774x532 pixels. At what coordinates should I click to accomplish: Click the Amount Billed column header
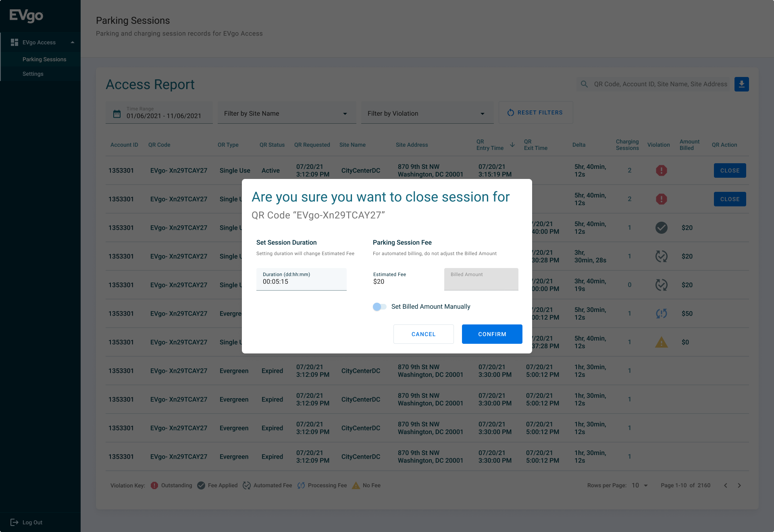pos(689,145)
